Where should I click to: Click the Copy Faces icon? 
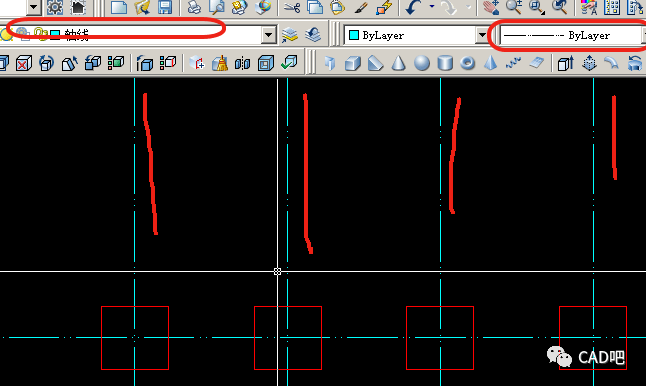93,63
